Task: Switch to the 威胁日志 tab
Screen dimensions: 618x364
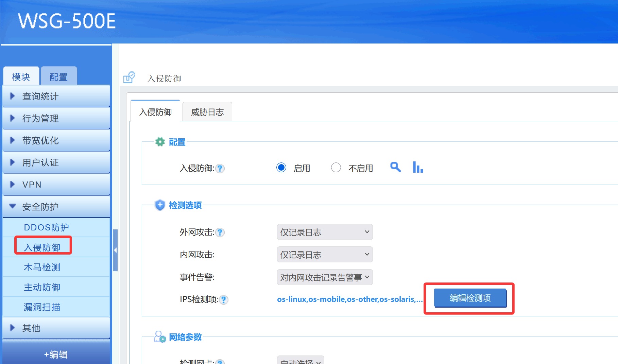Action: click(207, 112)
